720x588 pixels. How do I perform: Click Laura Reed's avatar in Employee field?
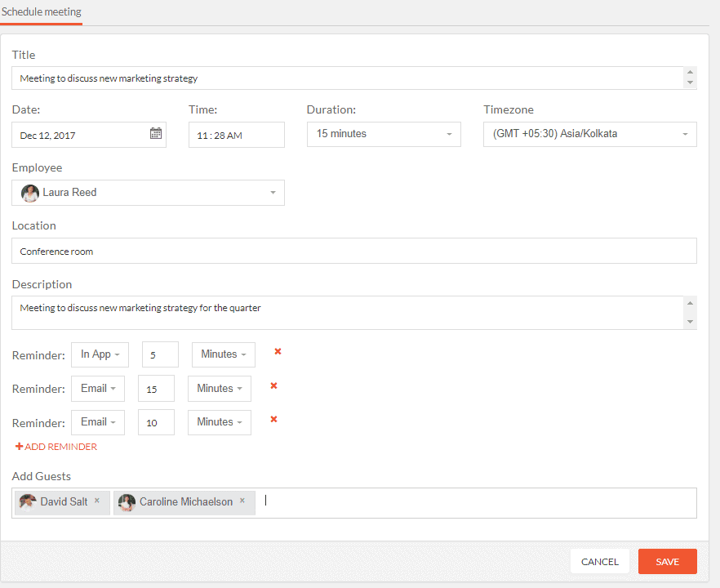pyautogui.click(x=30, y=193)
